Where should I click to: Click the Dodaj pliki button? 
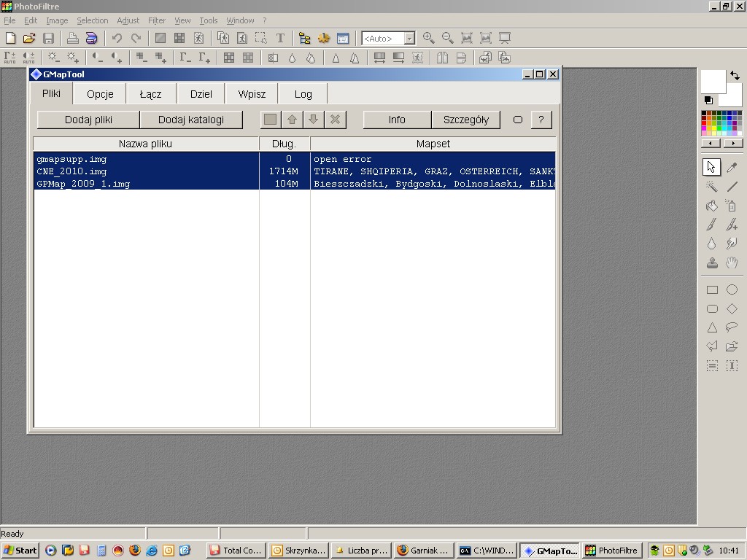(x=88, y=120)
